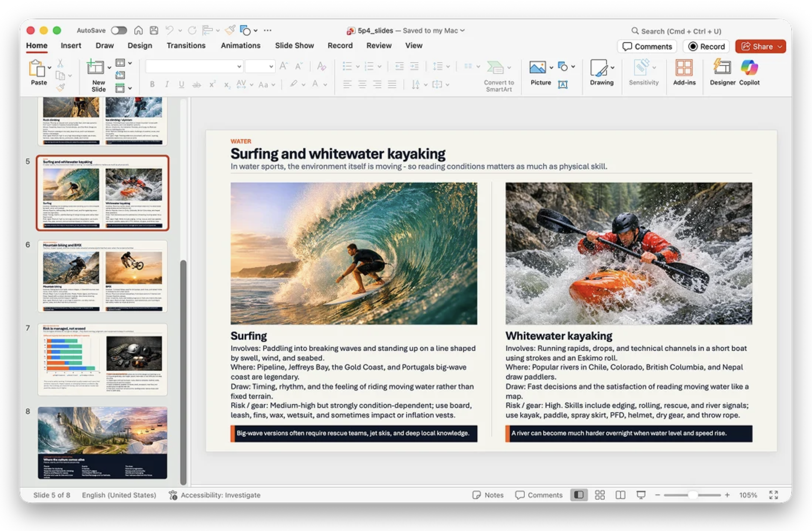This screenshot has width=812, height=531.
Task: Switch to the Transitions tab
Action: [x=186, y=46]
